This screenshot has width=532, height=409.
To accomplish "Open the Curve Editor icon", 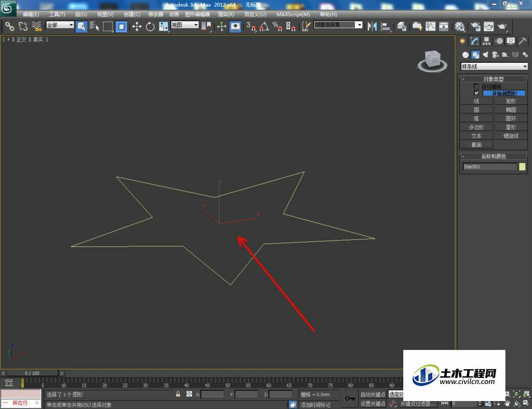I will tap(430, 27).
